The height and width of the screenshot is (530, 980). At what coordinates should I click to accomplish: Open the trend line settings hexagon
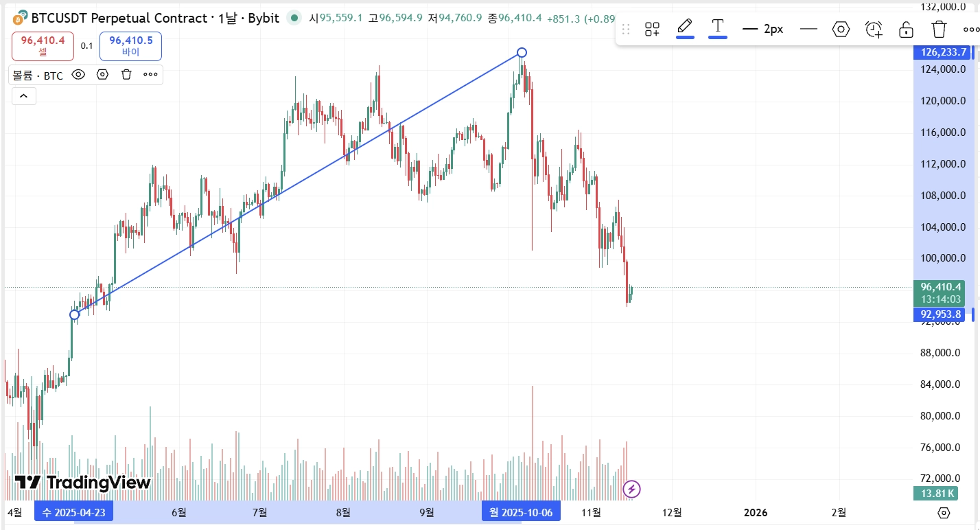pyautogui.click(x=841, y=29)
